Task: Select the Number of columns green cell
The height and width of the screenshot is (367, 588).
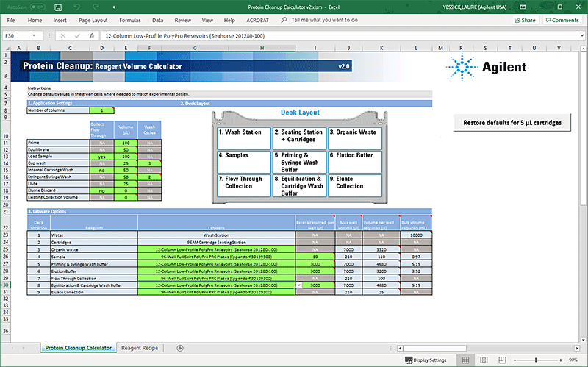Action: click(101, 110)
